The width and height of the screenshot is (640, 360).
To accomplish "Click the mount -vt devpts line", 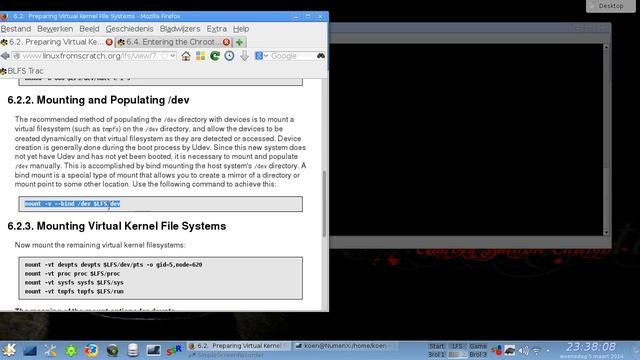I will point(113,264).
